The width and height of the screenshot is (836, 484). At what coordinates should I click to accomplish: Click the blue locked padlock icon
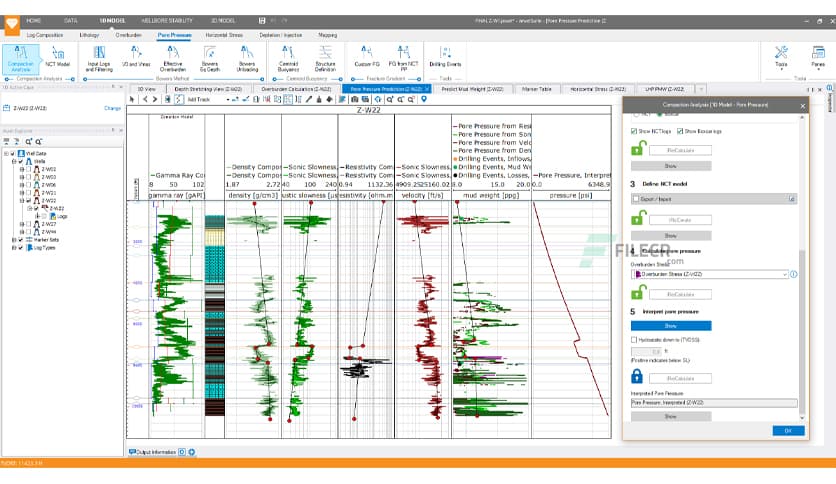point(636,377)
